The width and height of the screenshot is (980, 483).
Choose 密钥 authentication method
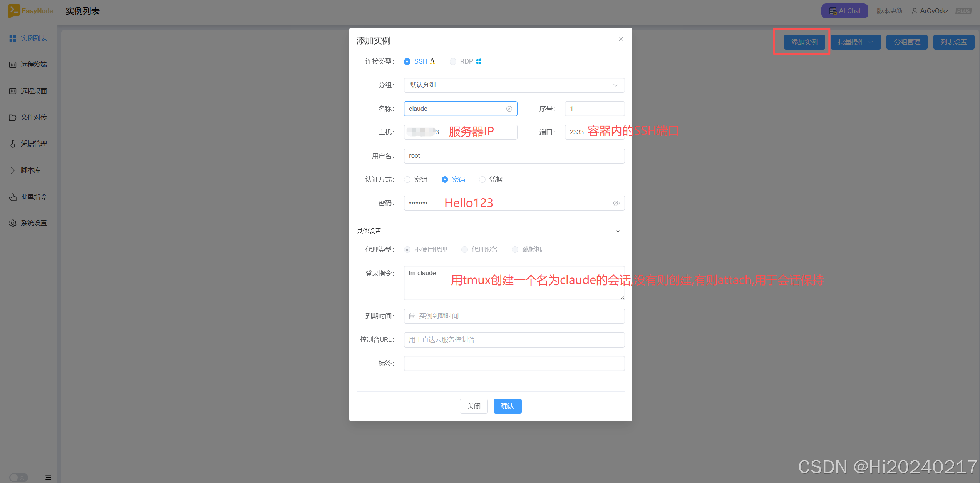point(407,180)
